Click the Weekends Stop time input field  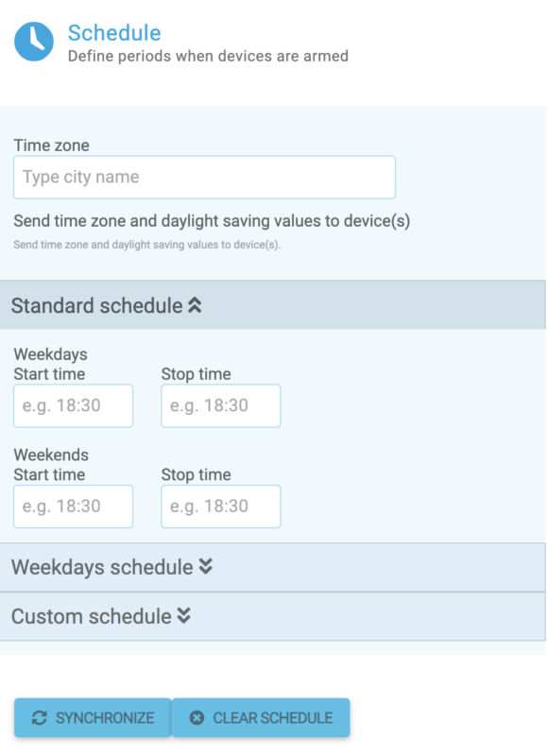(221, 507)
